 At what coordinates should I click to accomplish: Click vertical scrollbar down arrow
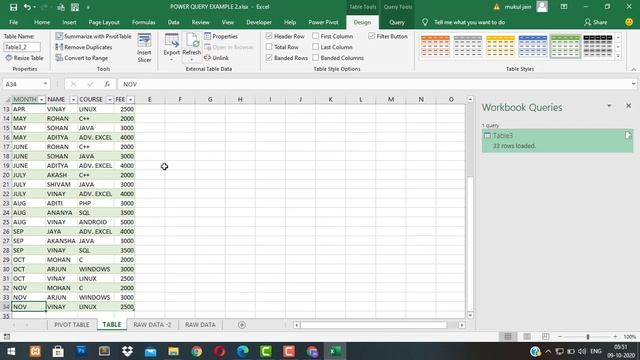click(470, 315)
